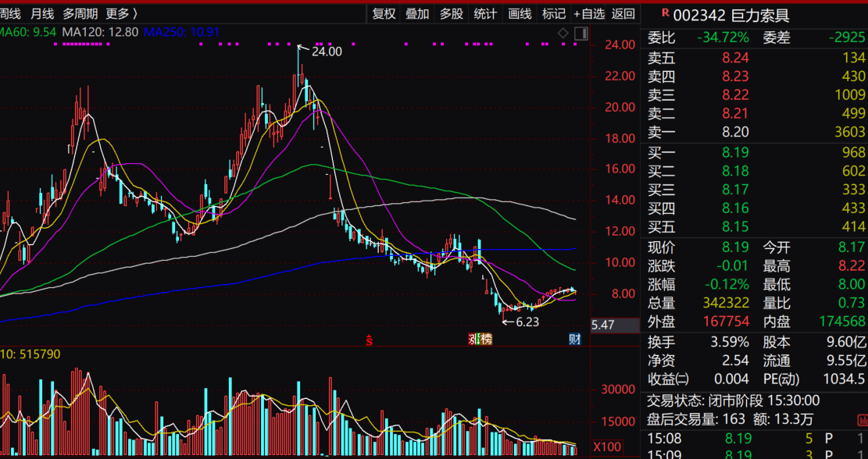Open the 涨 limit-up marker icon
868x459 pixels.
point(472,339)
